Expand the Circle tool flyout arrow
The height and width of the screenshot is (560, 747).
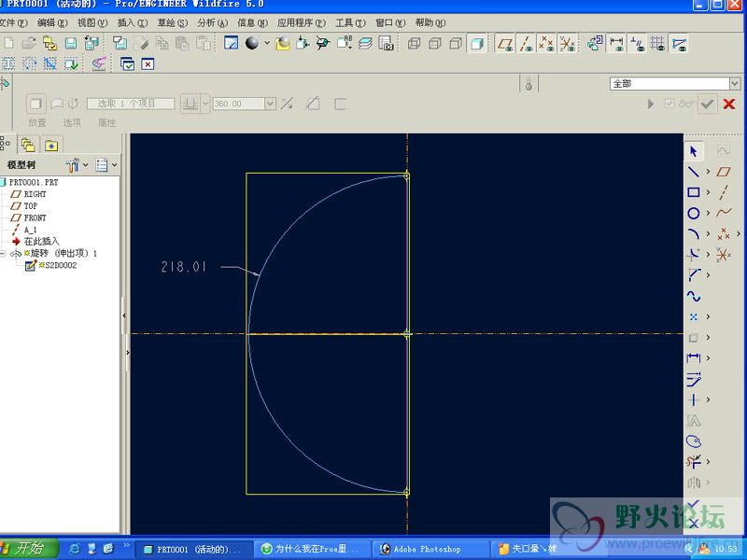point(708,213)
